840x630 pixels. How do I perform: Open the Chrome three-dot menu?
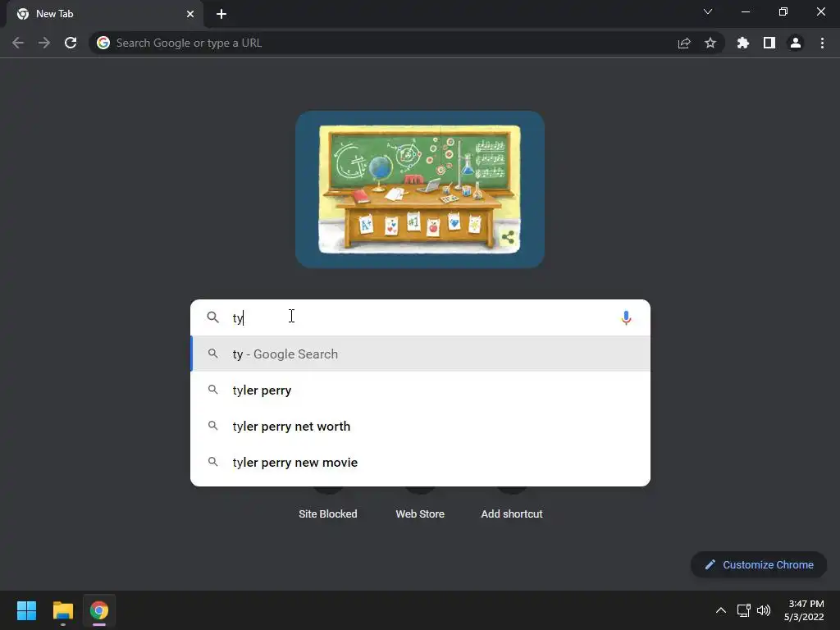(x=822, y=43)
